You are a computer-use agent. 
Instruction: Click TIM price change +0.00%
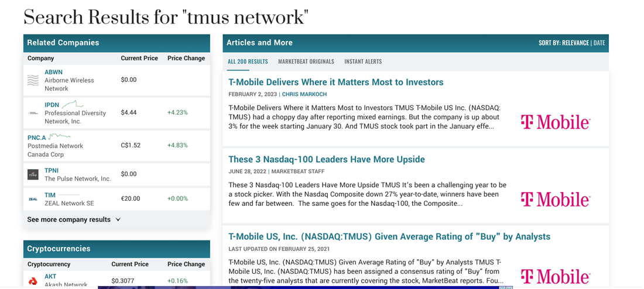(177, 199)
